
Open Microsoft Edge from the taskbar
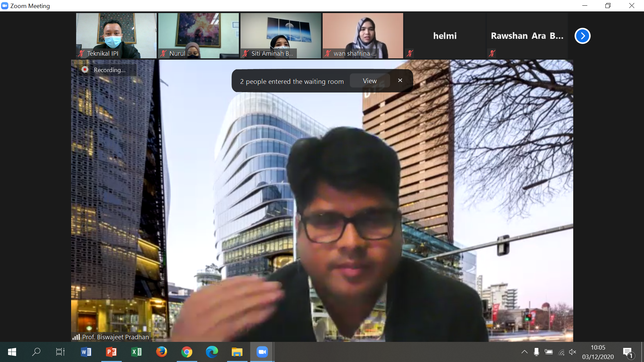(212, 352)
